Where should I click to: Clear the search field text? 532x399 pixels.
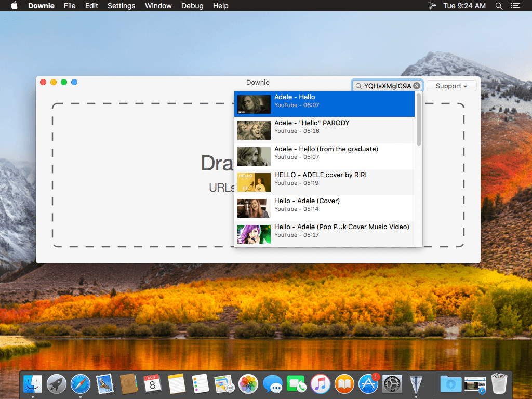tap(417, 86)
